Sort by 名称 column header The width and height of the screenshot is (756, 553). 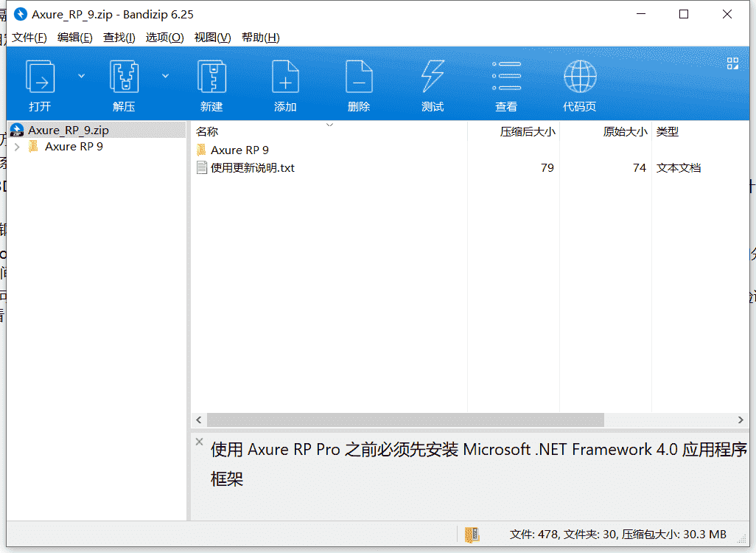[207, 131]
